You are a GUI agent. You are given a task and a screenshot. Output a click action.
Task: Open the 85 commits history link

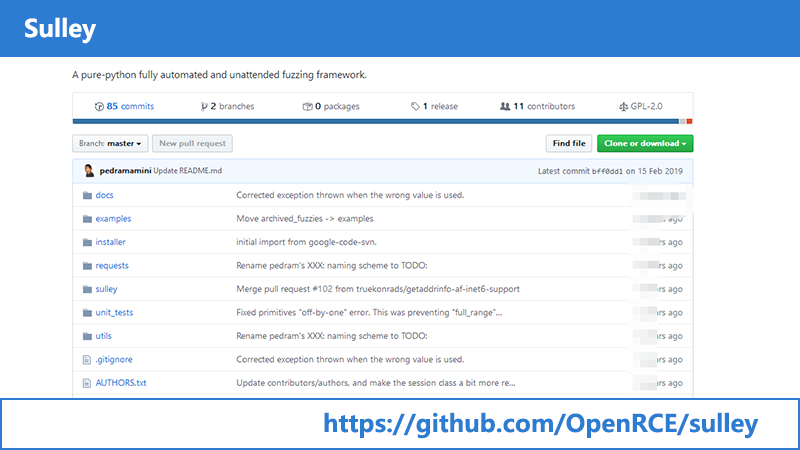pos(130,106)
